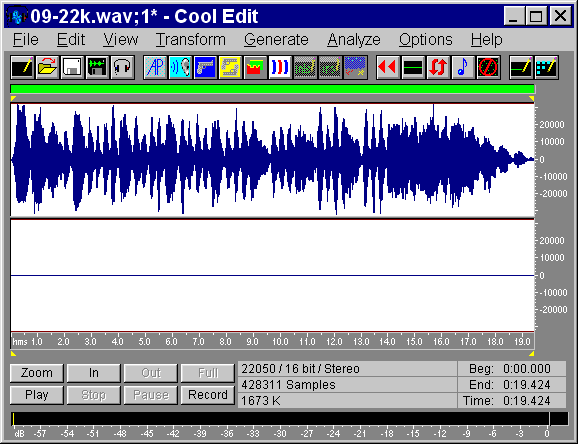
Task: Click the In zoom button
Action: click(94, 373)
